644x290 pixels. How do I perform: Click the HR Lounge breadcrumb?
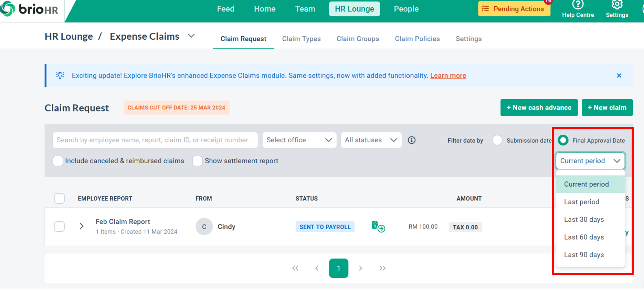click(69, 36)
